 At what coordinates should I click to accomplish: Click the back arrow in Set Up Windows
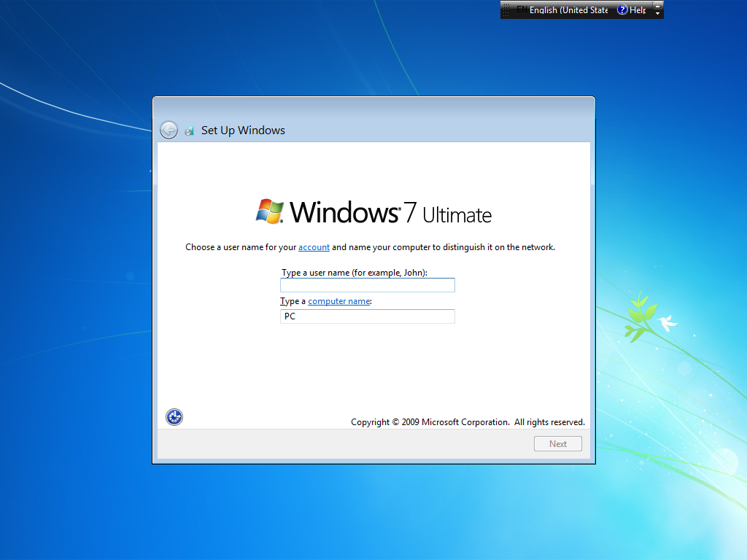pos(169,130)
